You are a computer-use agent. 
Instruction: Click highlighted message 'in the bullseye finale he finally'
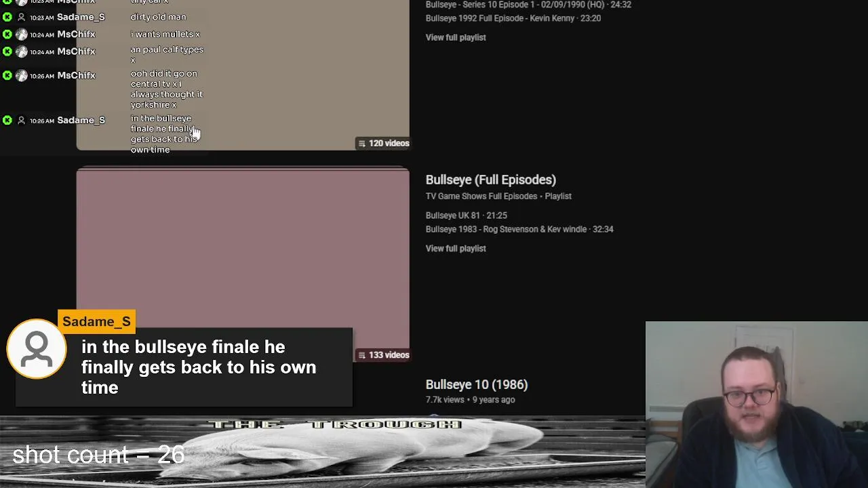(199, 367)
